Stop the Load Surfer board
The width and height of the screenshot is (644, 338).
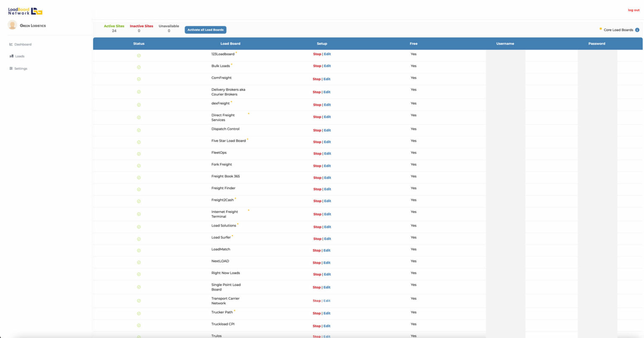(317, 238)
